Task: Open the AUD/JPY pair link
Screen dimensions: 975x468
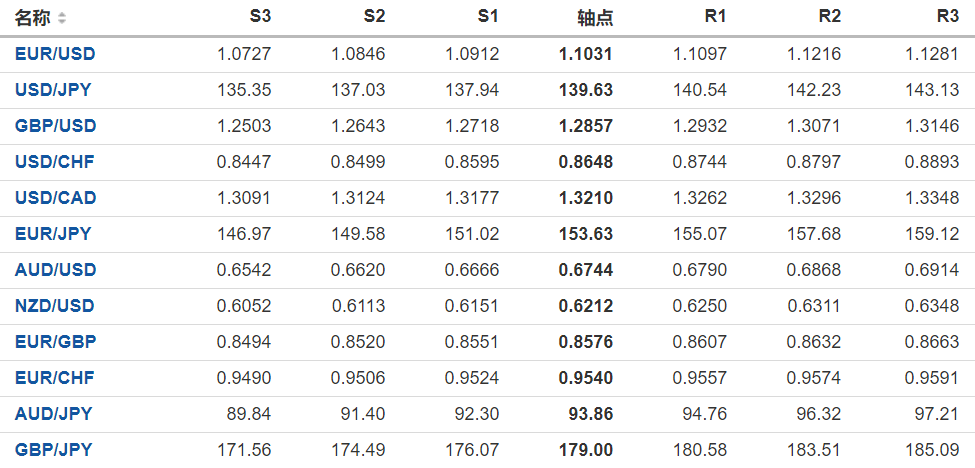Action: pyautogui.click(x=53, y=414)
